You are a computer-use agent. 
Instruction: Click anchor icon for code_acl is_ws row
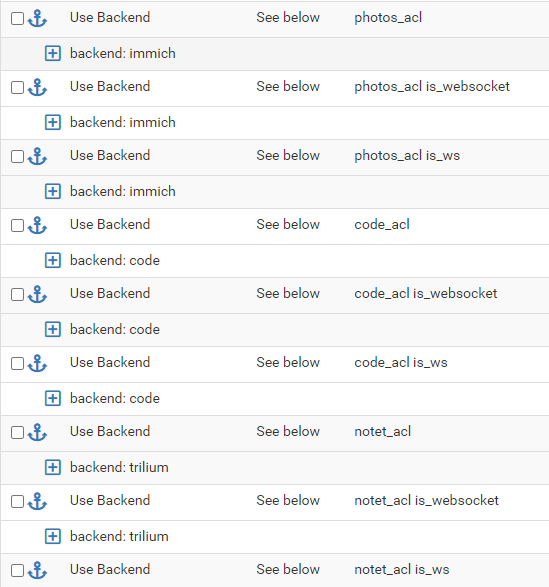37,363
